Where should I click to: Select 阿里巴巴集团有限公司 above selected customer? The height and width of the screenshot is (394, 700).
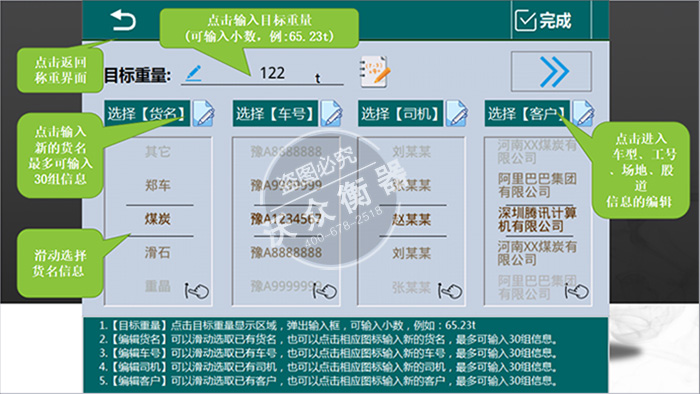pyautogui.click(x=537, y=185)
